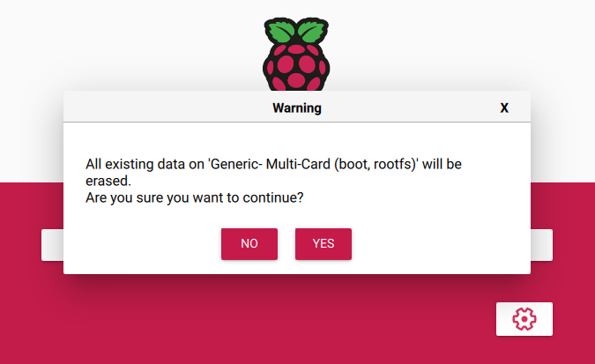The image size is (595, 364).
Task: Click the partially hidden button left of dialog
Action: tap(52, 245)
